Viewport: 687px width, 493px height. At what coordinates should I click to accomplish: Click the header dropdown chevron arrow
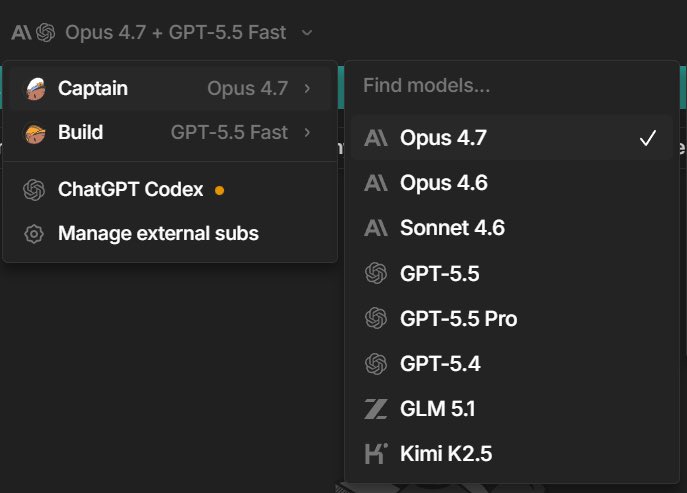click(307, 32)
